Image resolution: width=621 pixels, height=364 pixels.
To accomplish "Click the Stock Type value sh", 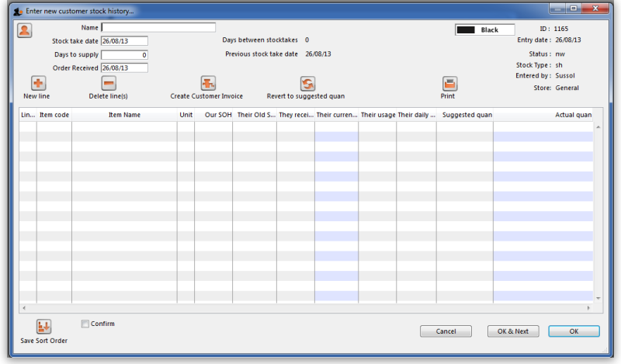I will click(559, 65).
